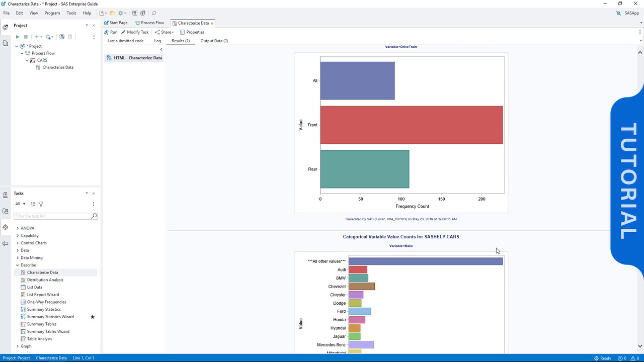Select the Project pane sidebar icon
644x362 pixels.
(x=6, y=27)
